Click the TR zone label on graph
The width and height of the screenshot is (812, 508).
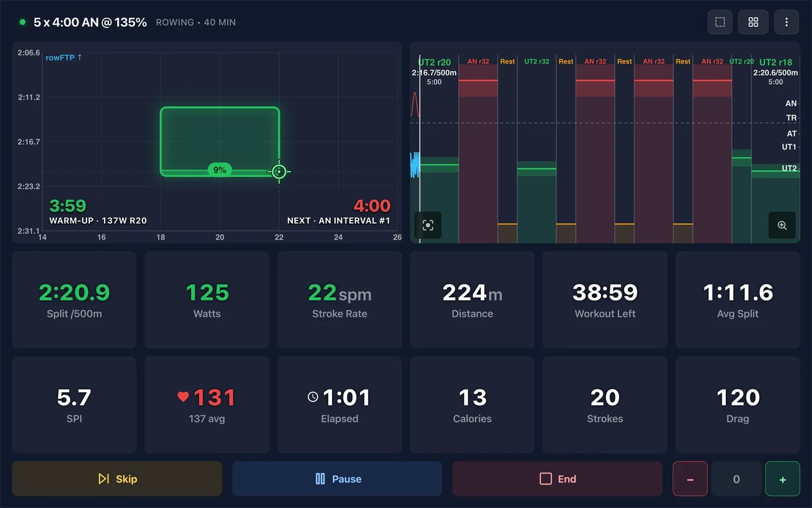(791, 118)
